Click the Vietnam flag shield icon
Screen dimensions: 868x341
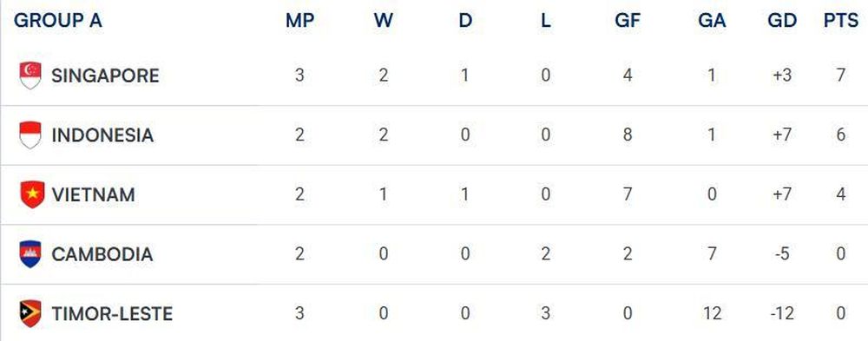point(32,195)
